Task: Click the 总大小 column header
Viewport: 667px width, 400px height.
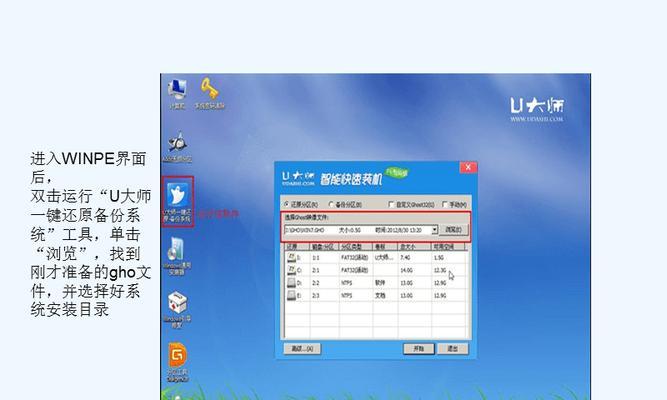Action: pos(414,247)
